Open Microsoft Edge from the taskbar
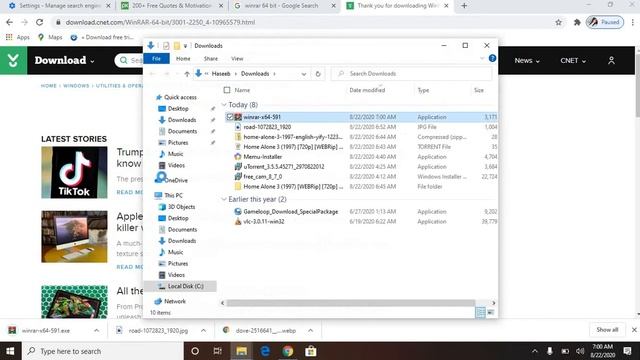640x360 pixels. (x=265, y=351)
